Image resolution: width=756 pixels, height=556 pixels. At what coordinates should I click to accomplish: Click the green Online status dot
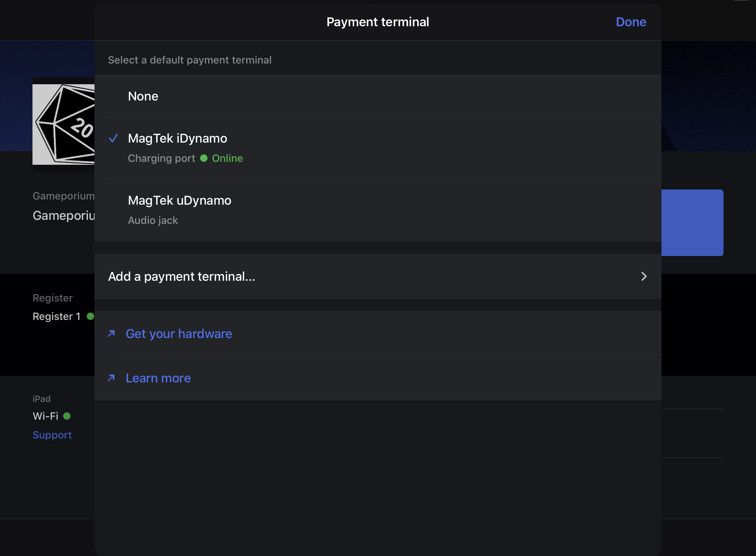click(x=204, y=158)
